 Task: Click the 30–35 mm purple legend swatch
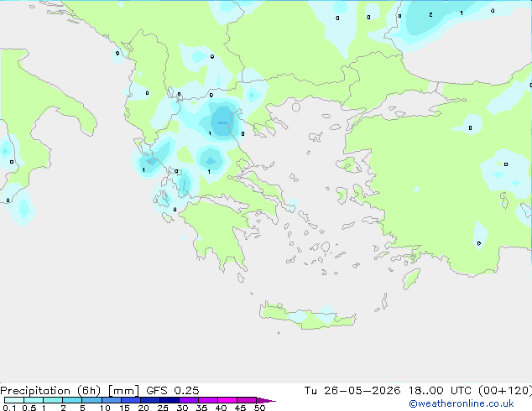(188, 400)
